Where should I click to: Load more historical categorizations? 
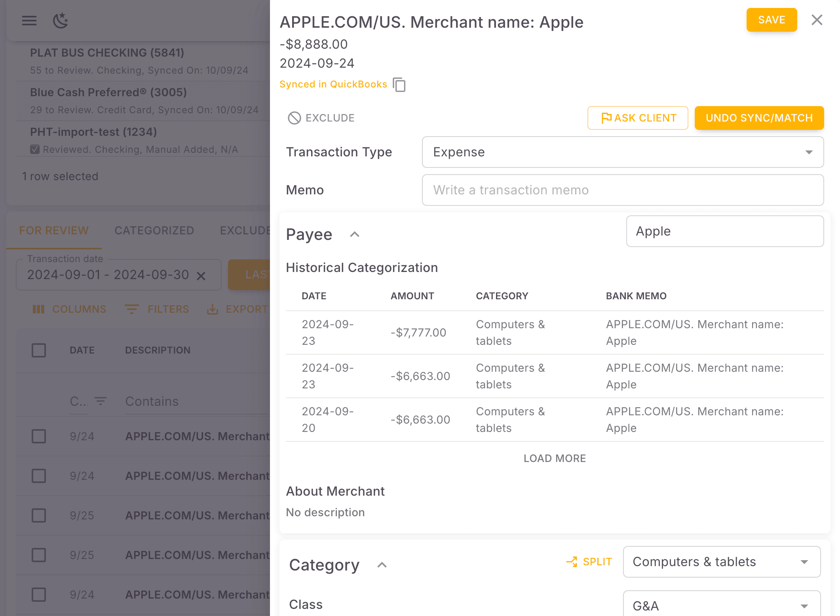click(x=555, y=458)
